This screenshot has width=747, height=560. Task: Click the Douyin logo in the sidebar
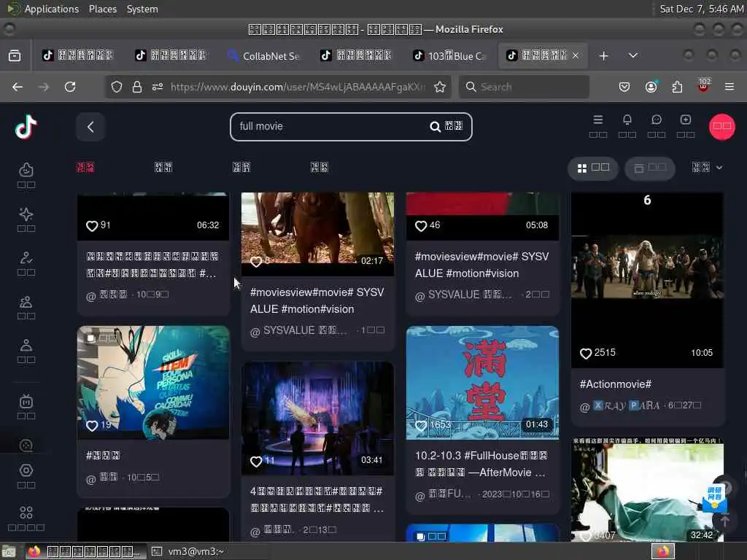click(26, 127)
